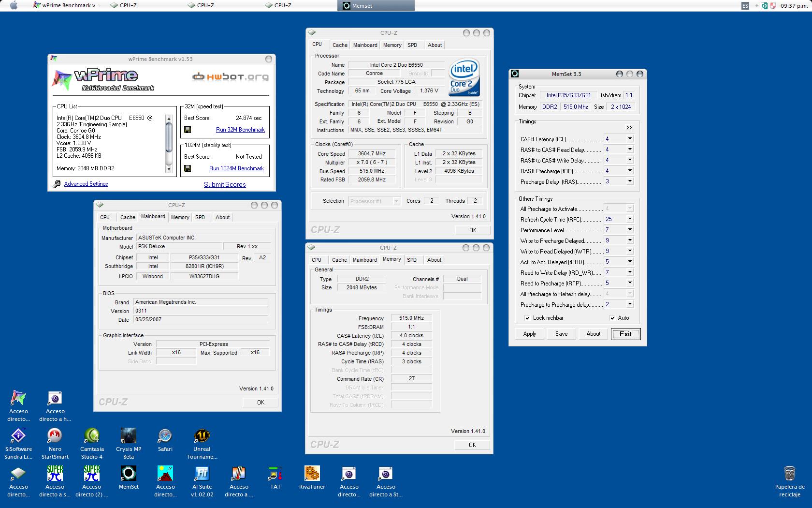Viewport: 812px width, 508px height.
Task: Expand the Read to Write Delay (tRD_WR) dropdown
Action: 630,272
